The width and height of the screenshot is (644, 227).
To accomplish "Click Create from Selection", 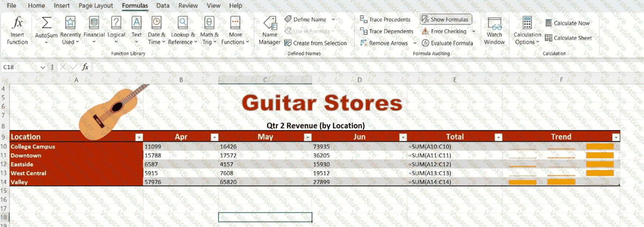I will [x=315, y=43].
